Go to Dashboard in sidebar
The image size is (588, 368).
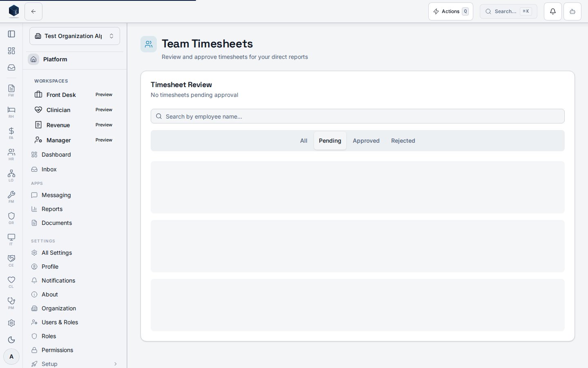tap(75, 155)
